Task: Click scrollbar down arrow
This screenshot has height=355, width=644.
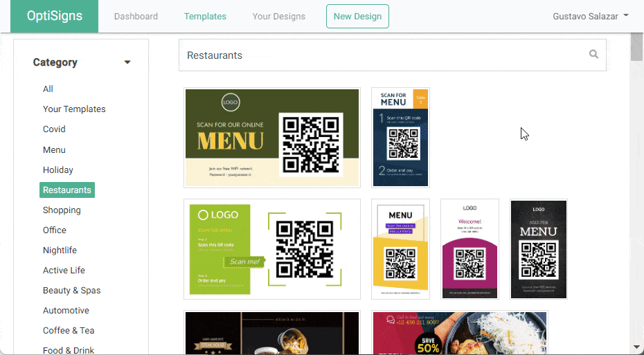Action: pyautogui.click(x=636, y=348)
